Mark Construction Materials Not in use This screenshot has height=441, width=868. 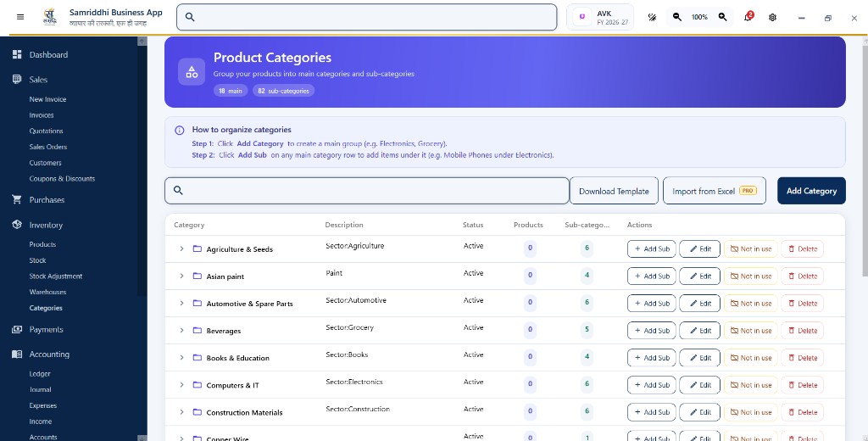pyautogui.click(x=751, y=411)
